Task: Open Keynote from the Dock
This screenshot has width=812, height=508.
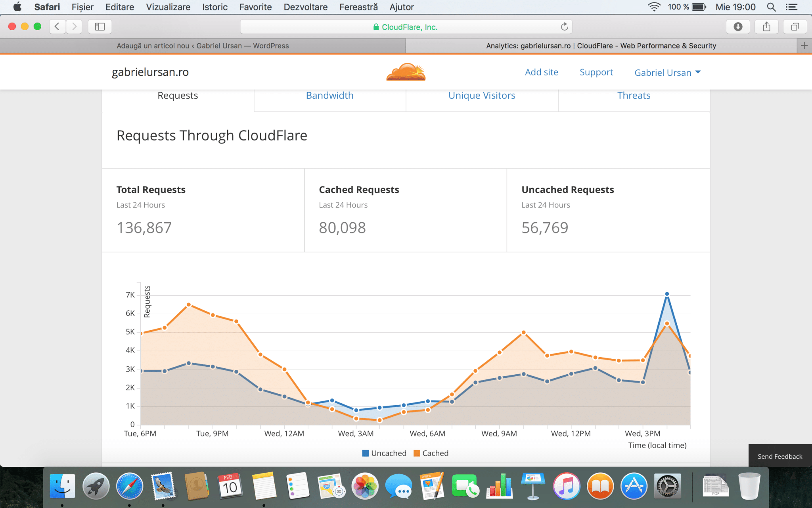Action: tap(533, 486)
